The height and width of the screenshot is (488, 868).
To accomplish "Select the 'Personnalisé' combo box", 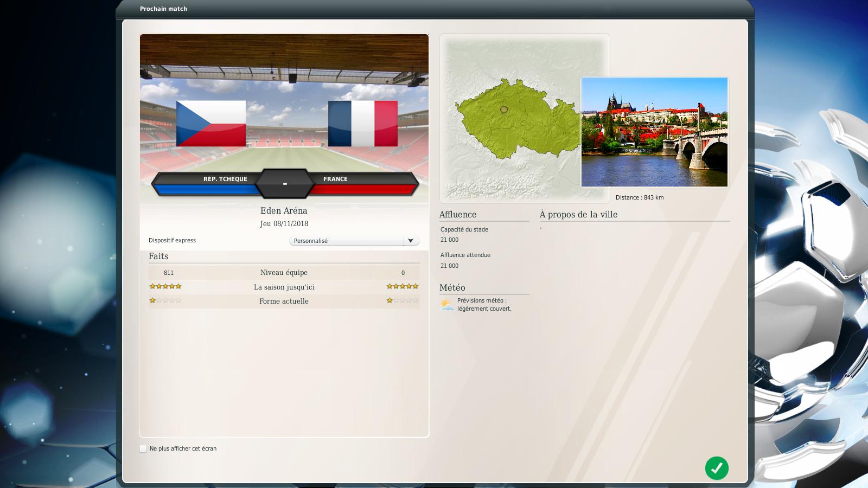I will coord(354,241).
